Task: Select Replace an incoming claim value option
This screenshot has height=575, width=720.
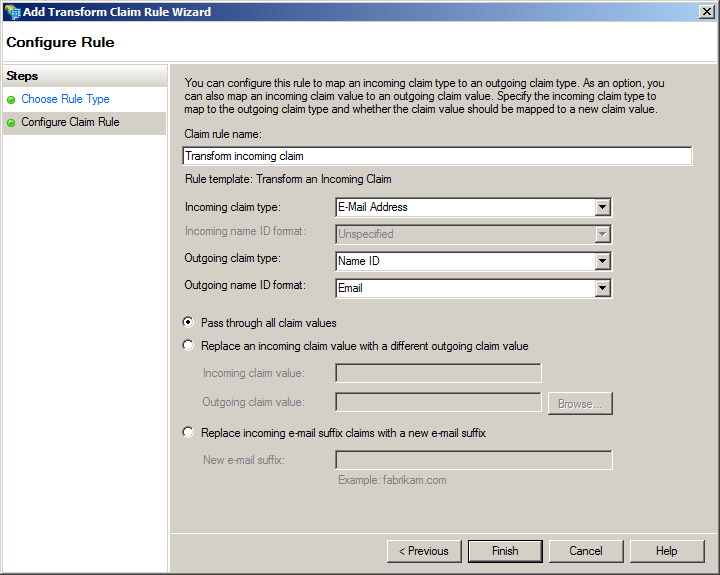Action: click(x=188, y=345)
